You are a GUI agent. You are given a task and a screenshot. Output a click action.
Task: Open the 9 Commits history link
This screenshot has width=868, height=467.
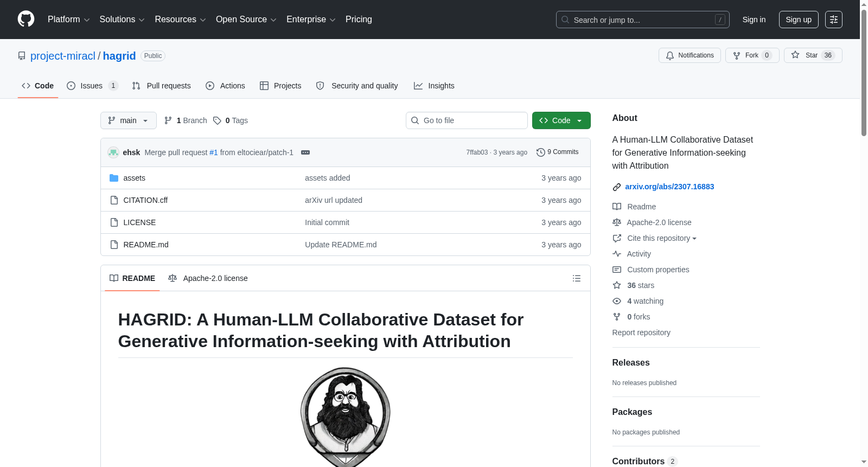[558, 152]
